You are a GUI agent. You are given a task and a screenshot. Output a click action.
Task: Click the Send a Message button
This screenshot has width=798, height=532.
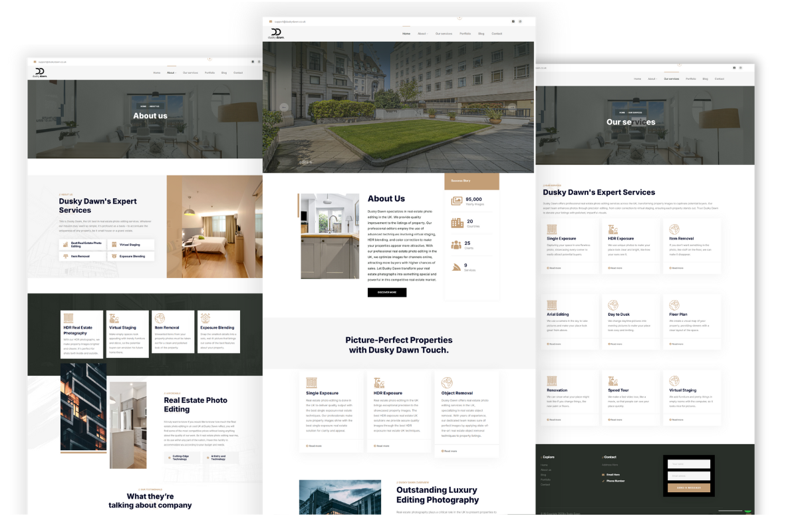point(688,488)
